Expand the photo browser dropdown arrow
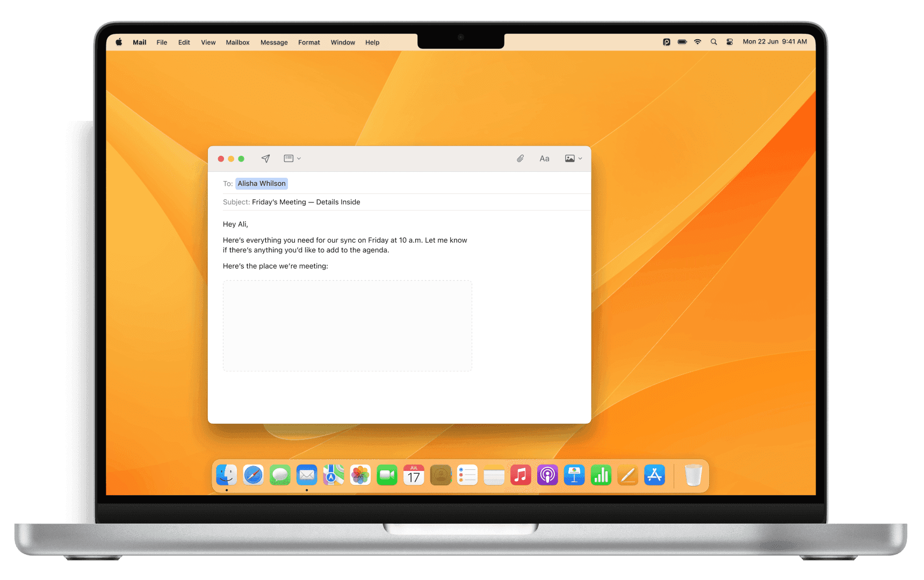Image resolution: width=924 pixels, height=580 pixels. (x=580, y=158)
